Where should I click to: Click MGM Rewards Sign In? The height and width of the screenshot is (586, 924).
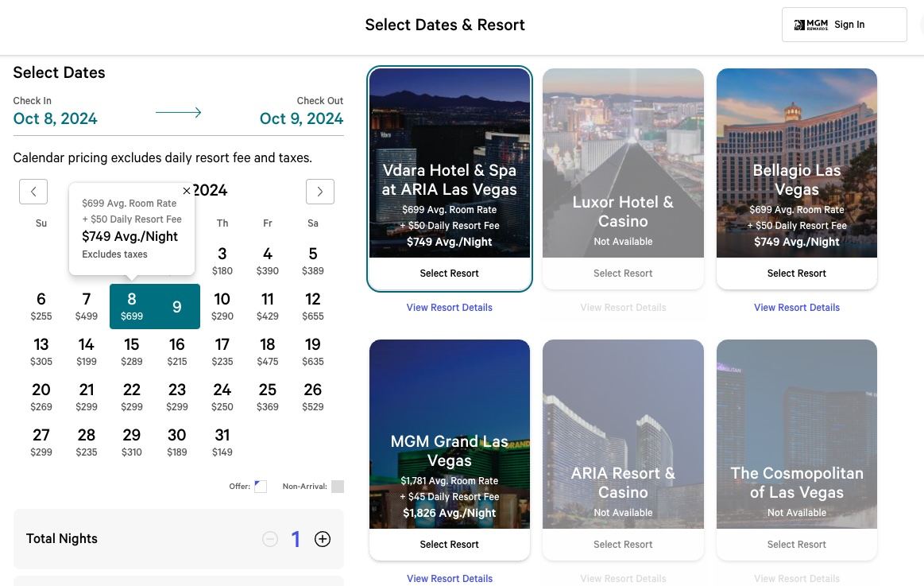[x=849, y=25]
